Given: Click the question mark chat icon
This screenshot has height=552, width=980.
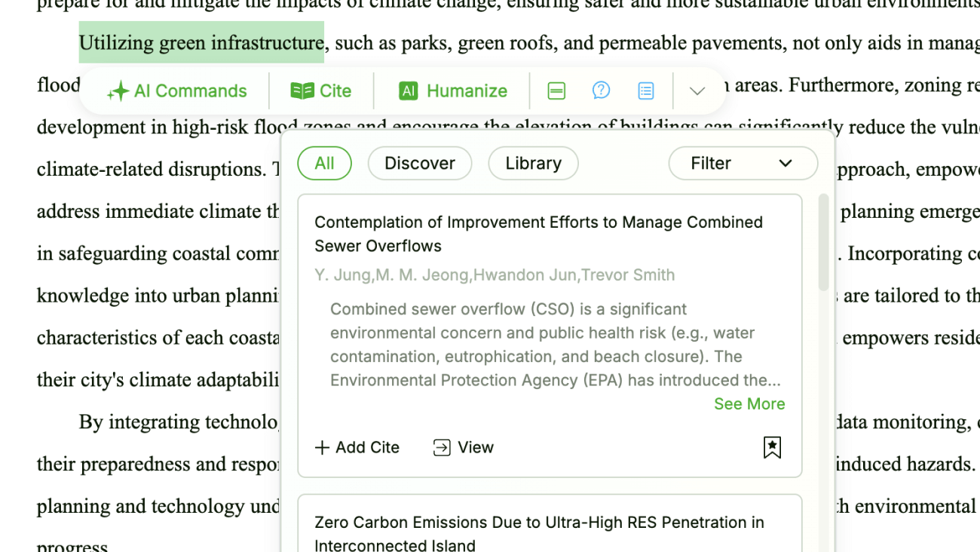Looking at the screenshot, I should point(601,90).
